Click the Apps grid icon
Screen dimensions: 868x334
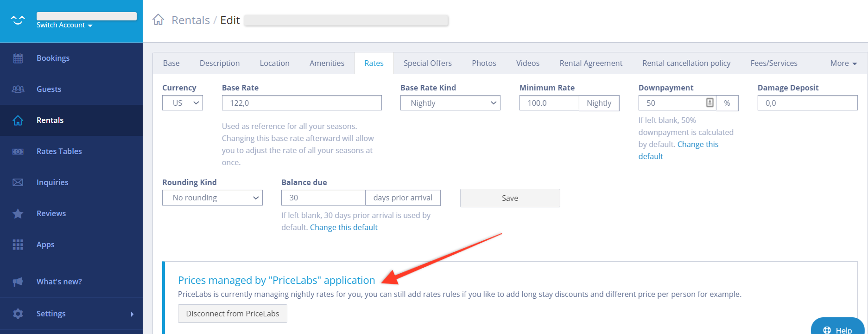(18, 244)
